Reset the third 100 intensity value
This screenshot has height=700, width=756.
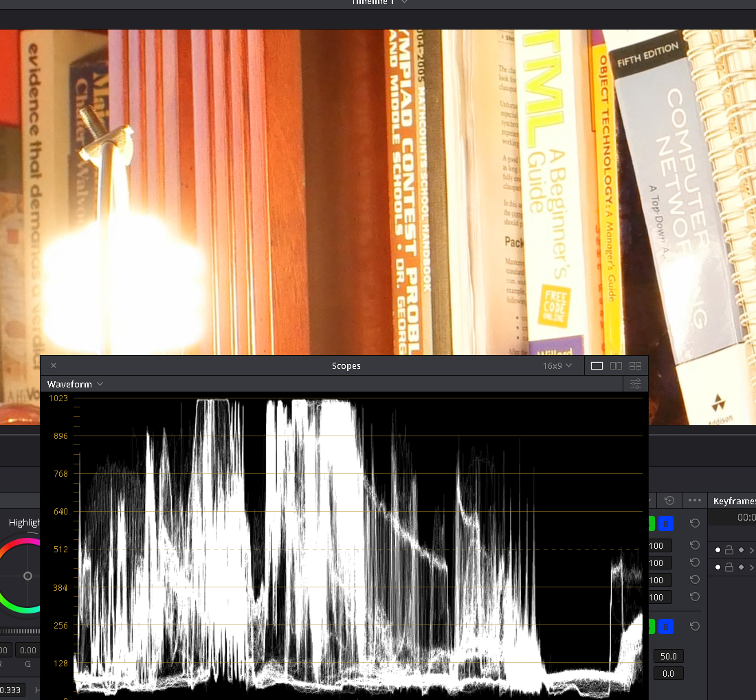[x=695, y=579]
